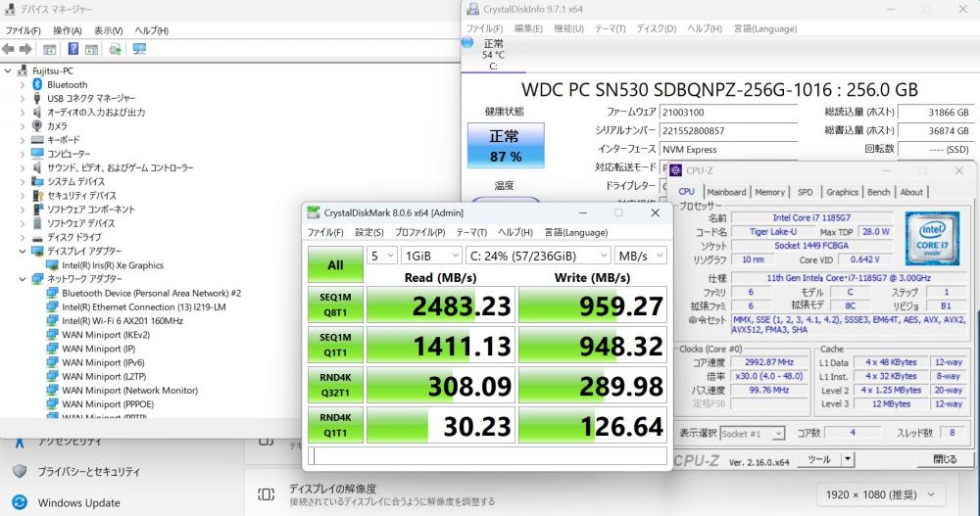Collapse the ネットワーク アダプター category
The width and height of the screenshot is (980, 516).
pyautogui.click(x=23, y=279)
